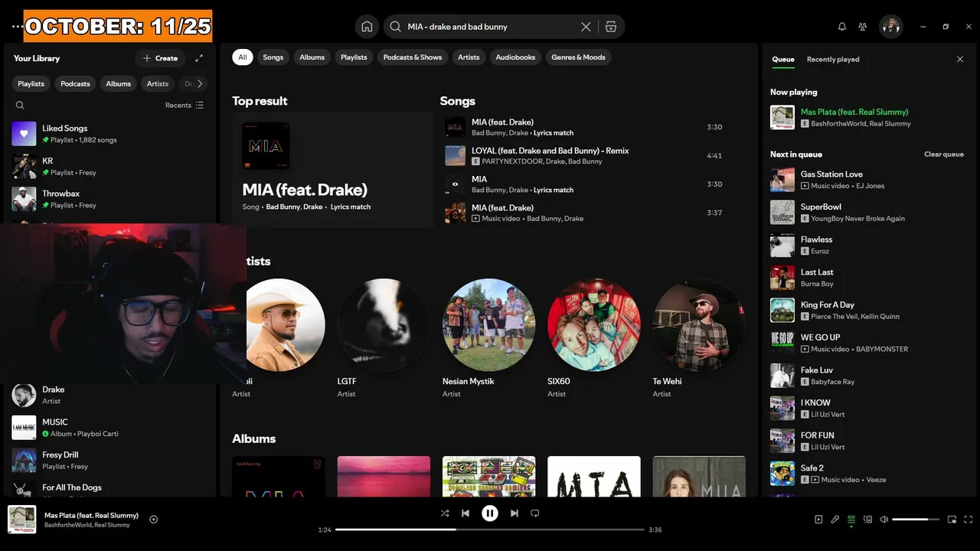Open Connect to a device icon
Viewport: 980px width, 551px height.
[x=867, y=520]
